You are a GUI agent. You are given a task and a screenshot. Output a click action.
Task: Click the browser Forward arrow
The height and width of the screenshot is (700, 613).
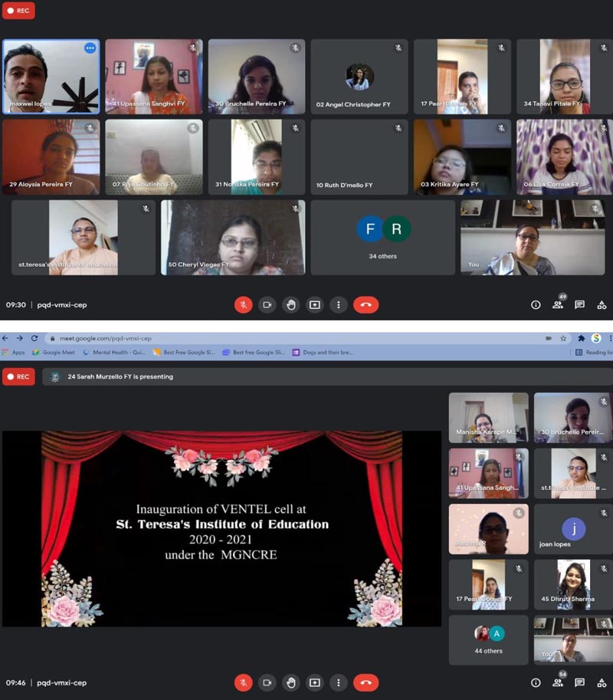click(20, 338)
